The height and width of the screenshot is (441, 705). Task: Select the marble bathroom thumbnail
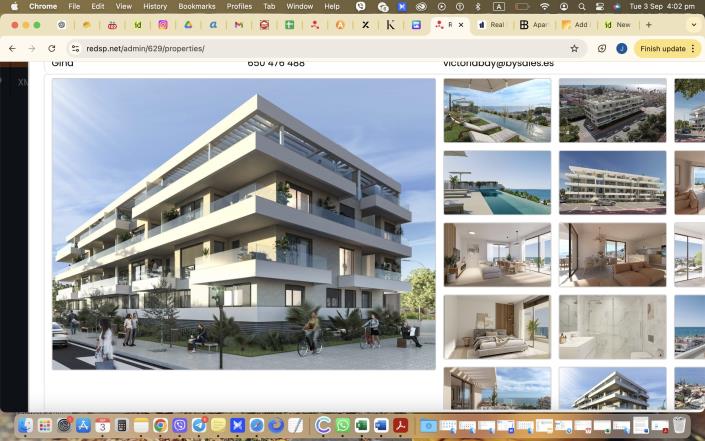612,327
